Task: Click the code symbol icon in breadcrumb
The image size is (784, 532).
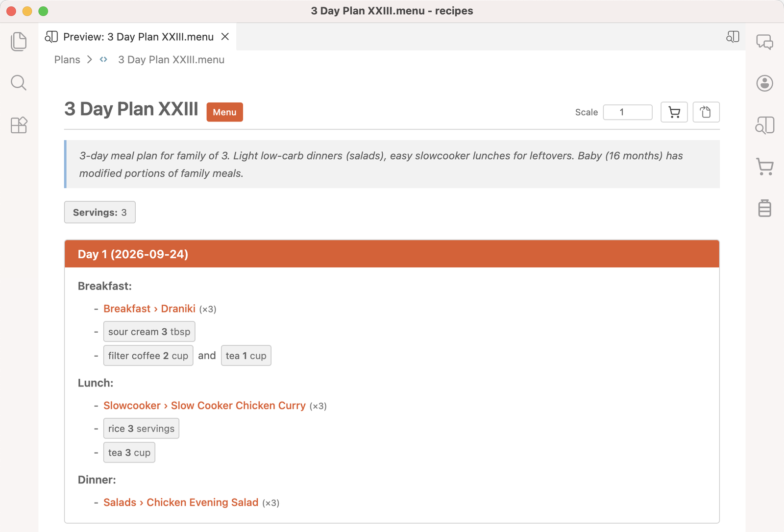Action: [103, 59]
